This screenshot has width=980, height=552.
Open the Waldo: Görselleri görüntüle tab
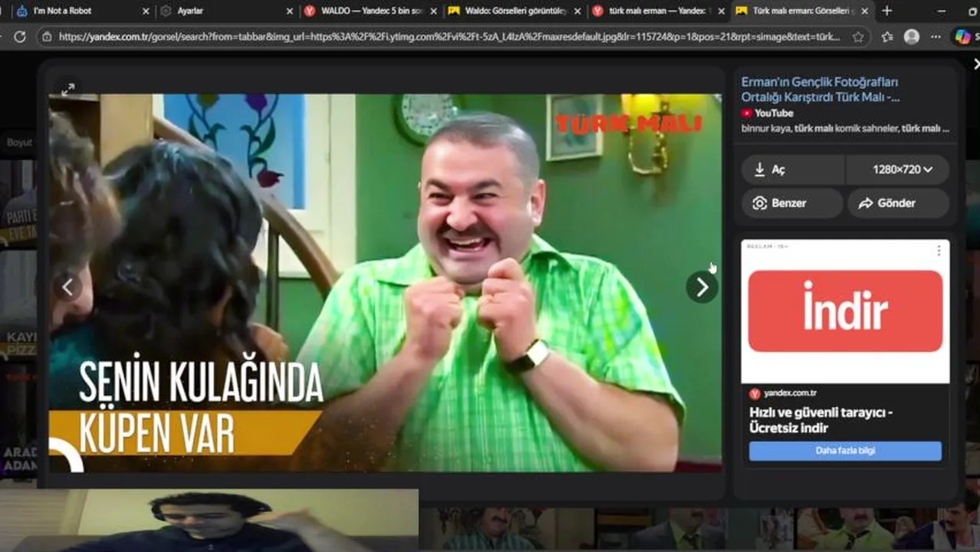514,11
